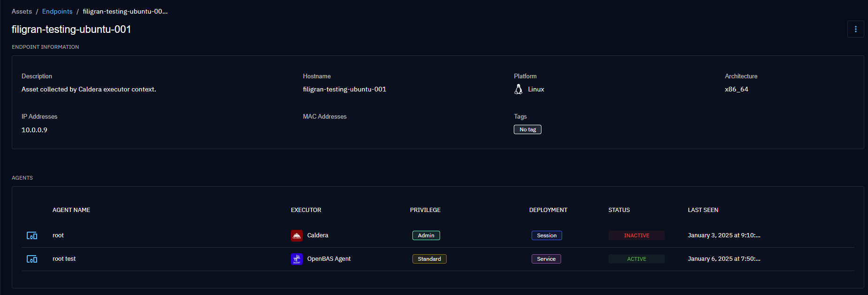Click the red Caldera executor icon
Screen dimensions: 868x295
tap(297, 235)
